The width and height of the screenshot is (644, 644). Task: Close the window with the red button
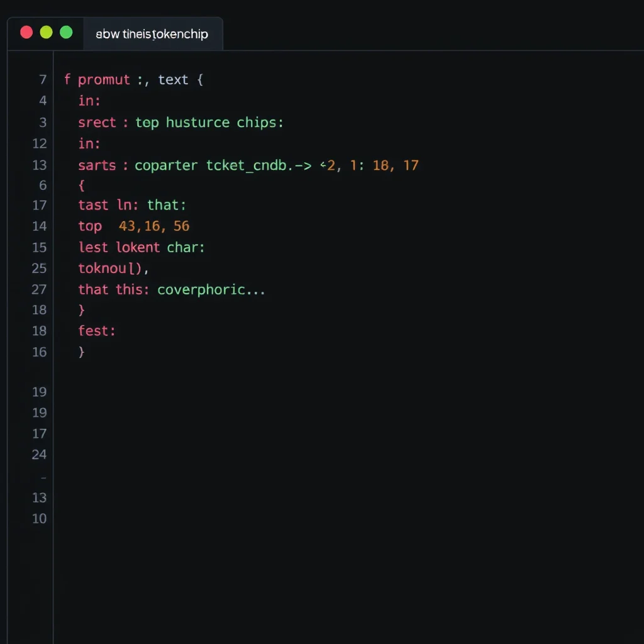tap(26, 33)
